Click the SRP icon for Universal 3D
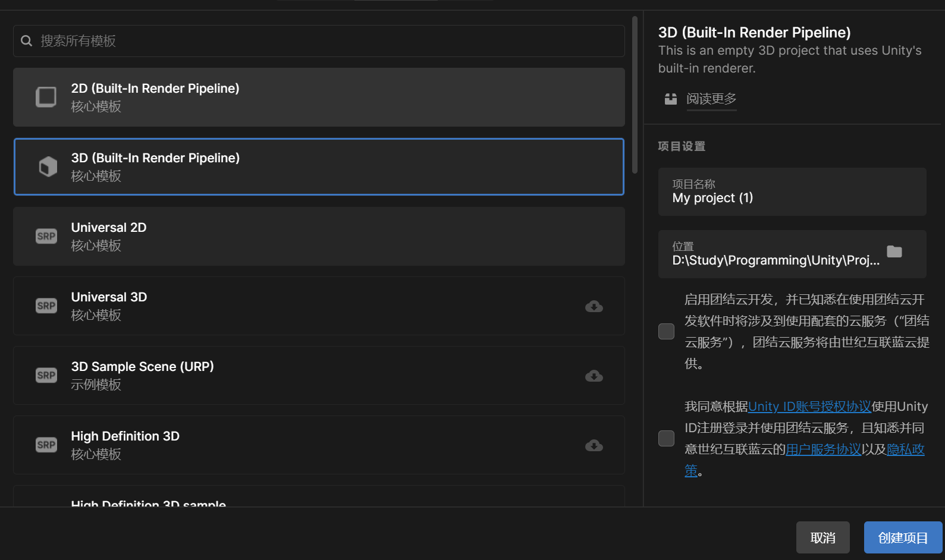This screenshot has height=560, width=945. (x=46, y=306)
